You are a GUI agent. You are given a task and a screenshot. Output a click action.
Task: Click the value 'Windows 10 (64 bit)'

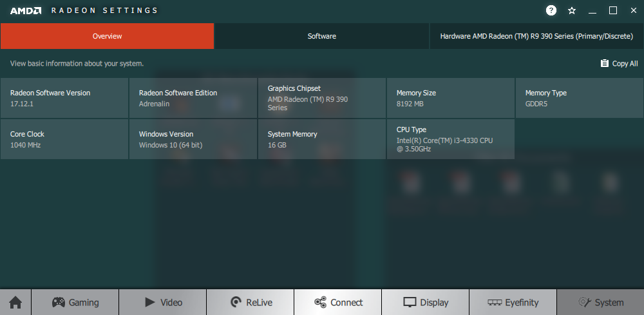(x=171, y=145)
